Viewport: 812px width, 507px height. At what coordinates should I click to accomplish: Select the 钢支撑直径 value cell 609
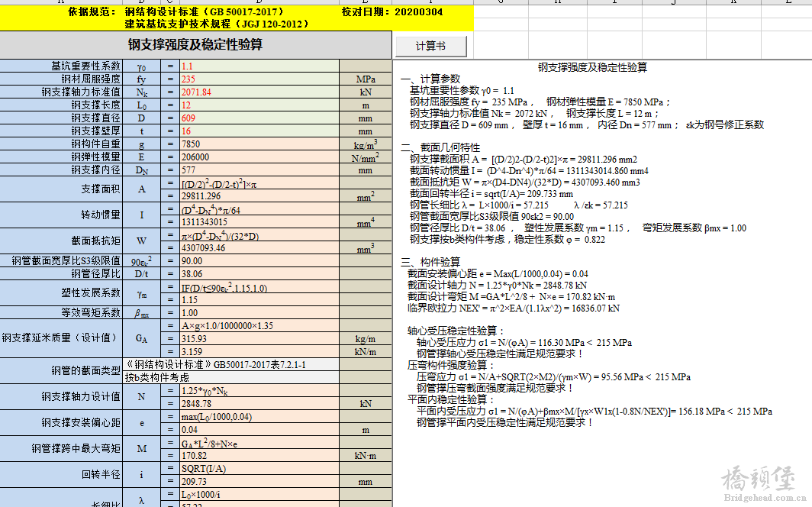click(x=259, y=118)
